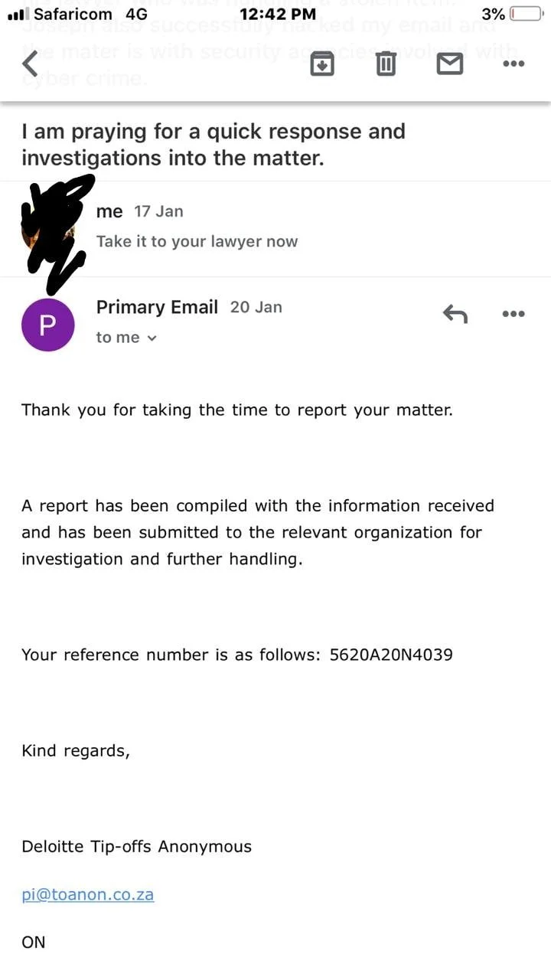Screen dimensions: 551x980
Task: Open the pi@toanon.co.za email link
Action: 88,894
